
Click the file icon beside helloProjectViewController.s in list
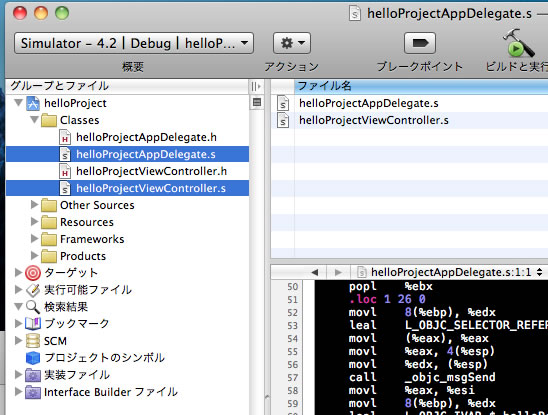(283, 120)
